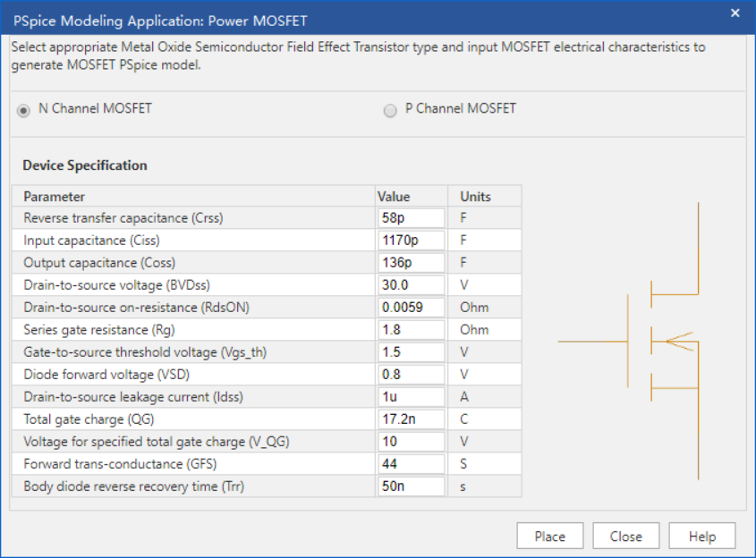Click the Ohm unit in the Rg row
The height and width of the screenshot is (558, 756).
point(474,330)
